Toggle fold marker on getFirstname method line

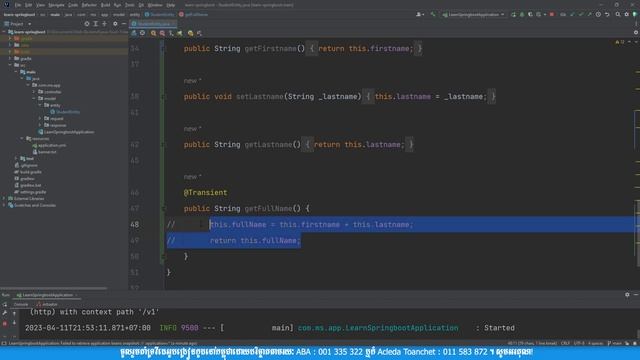point(162,49)
